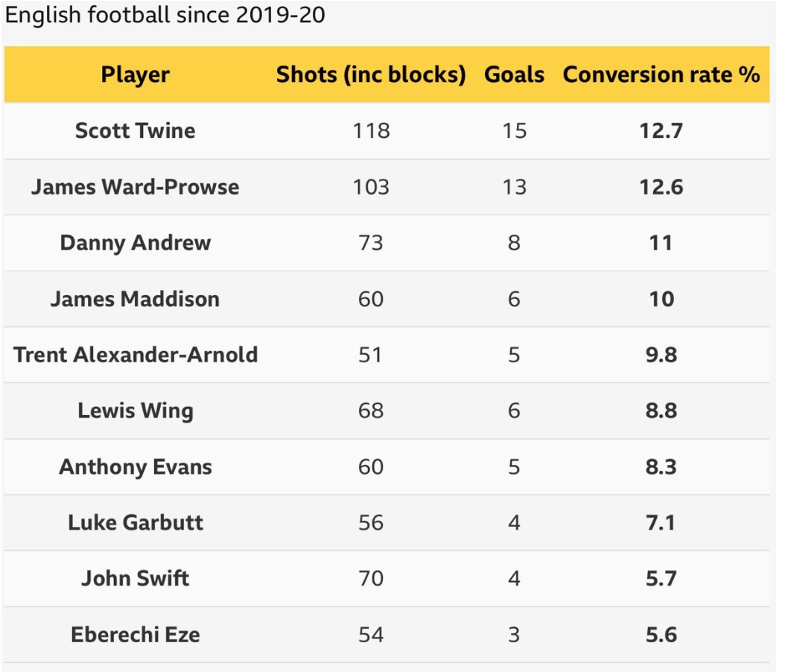Click the Lewis Wing row name
This screenshot has width=785, height=672.
click(x=135, y=411)
